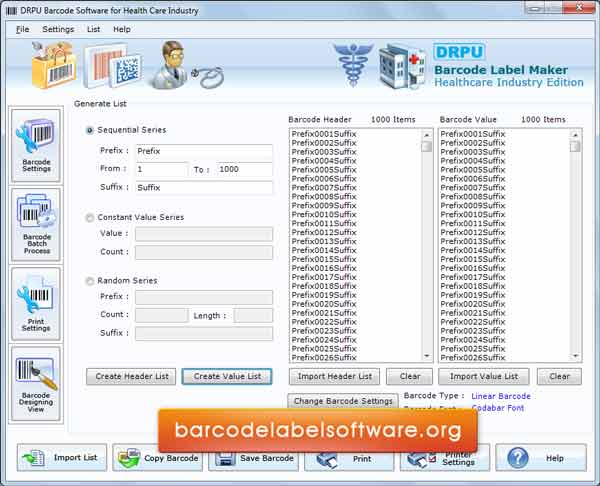Select the Constant Value Series option
The image size is (600, 486).
click(x=90, y=218)
